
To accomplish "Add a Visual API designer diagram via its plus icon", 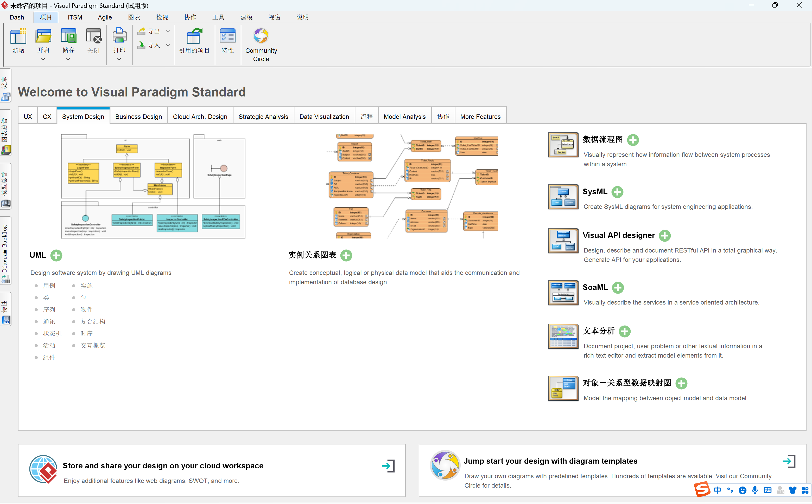I will (665, 236).
